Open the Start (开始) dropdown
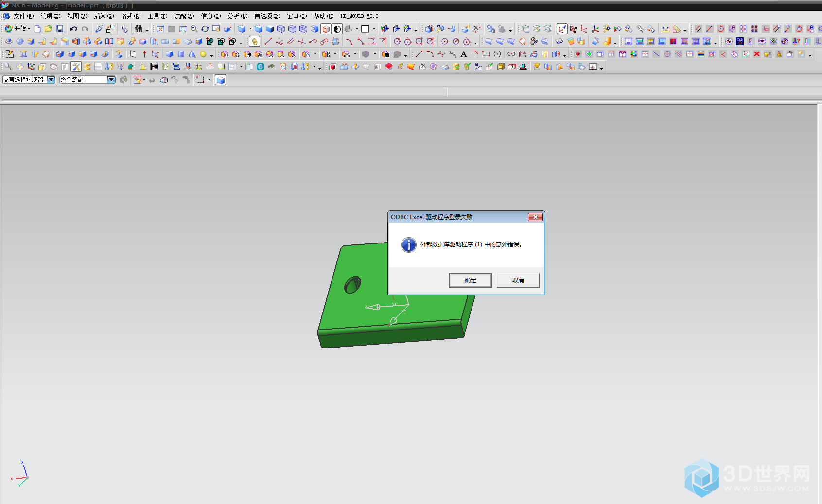 18,29
